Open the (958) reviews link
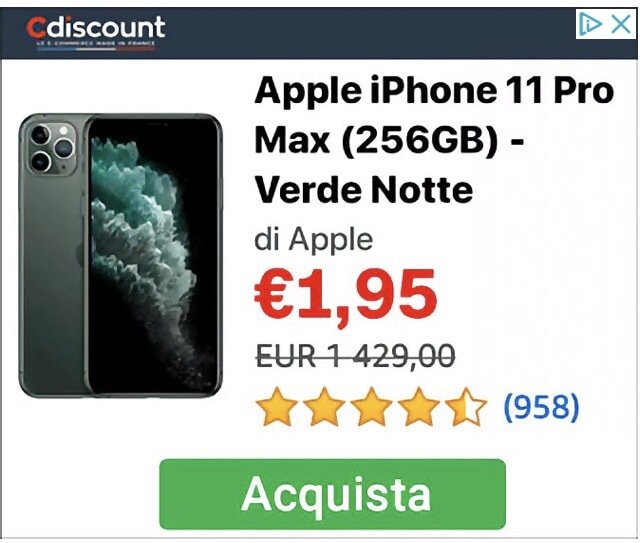 (542, 407)
